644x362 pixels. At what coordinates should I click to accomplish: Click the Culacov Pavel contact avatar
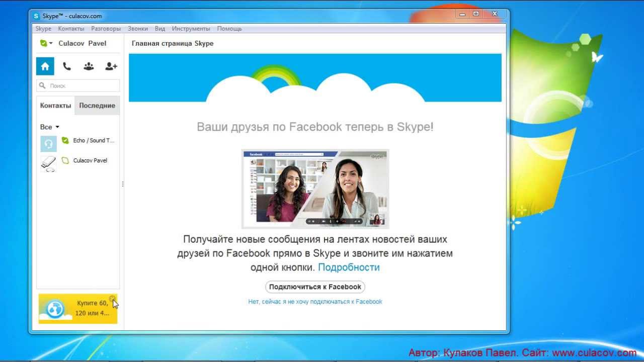49,164
